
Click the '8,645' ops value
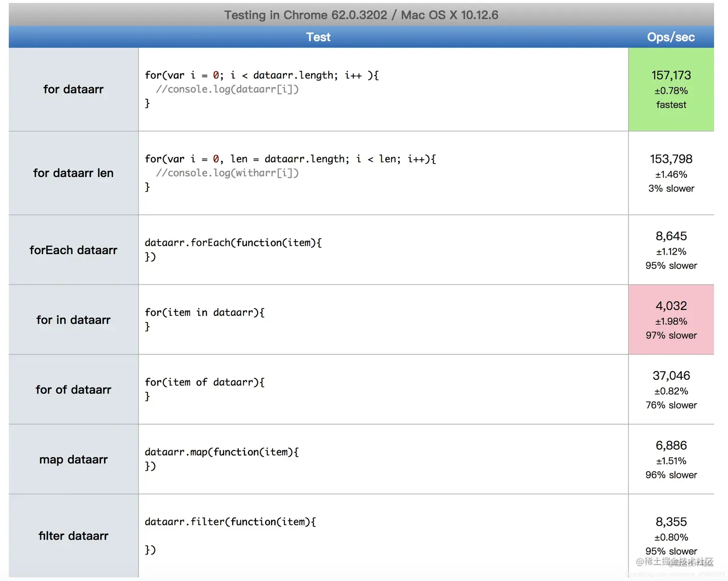point(671,236)
